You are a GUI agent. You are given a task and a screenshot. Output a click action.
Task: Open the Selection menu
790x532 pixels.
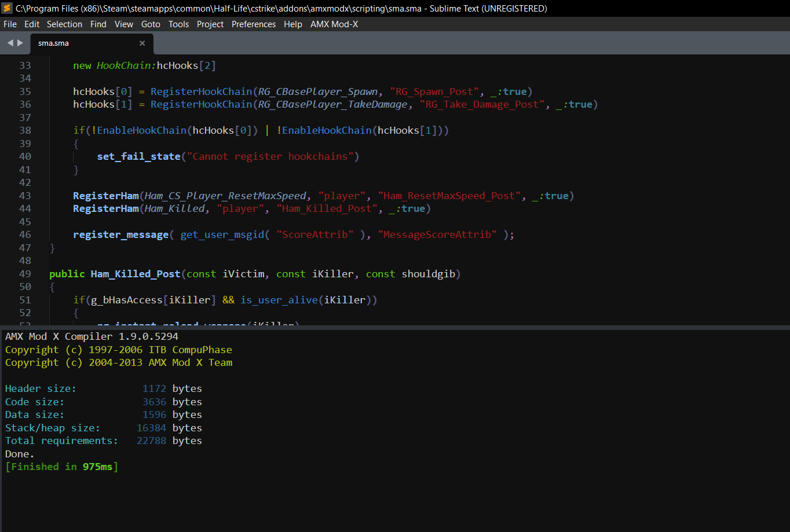pos(64,24)
